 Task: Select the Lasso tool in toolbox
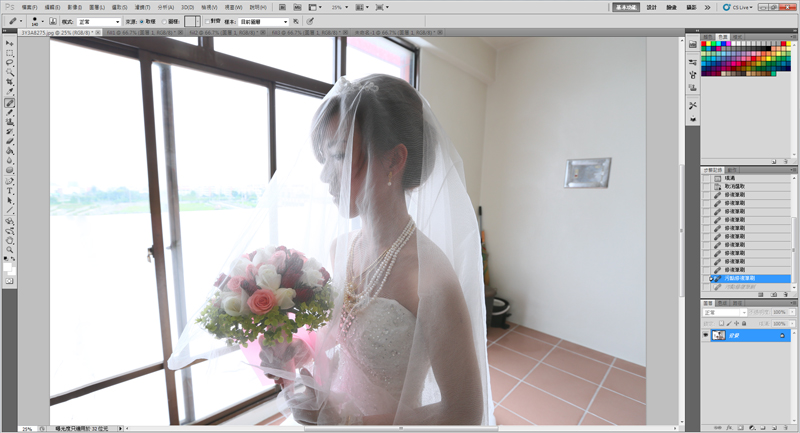(x=9, y=63)
